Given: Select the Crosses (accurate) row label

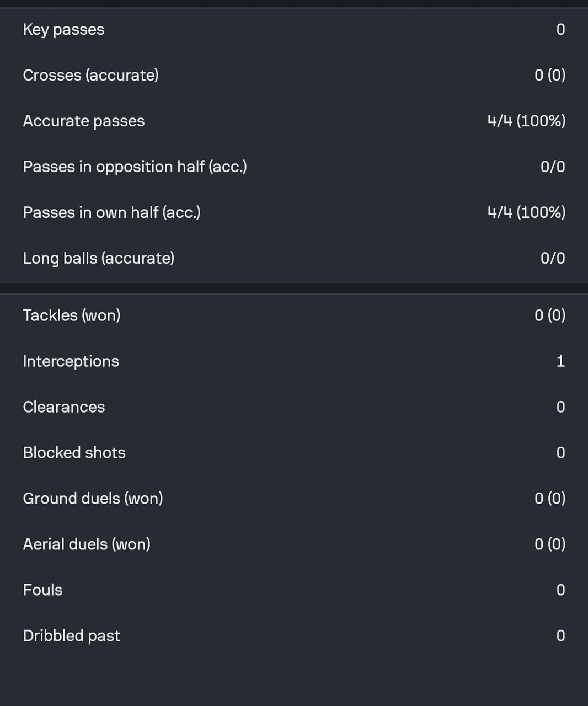Looking at the screenshot, I should coord(90,76).
